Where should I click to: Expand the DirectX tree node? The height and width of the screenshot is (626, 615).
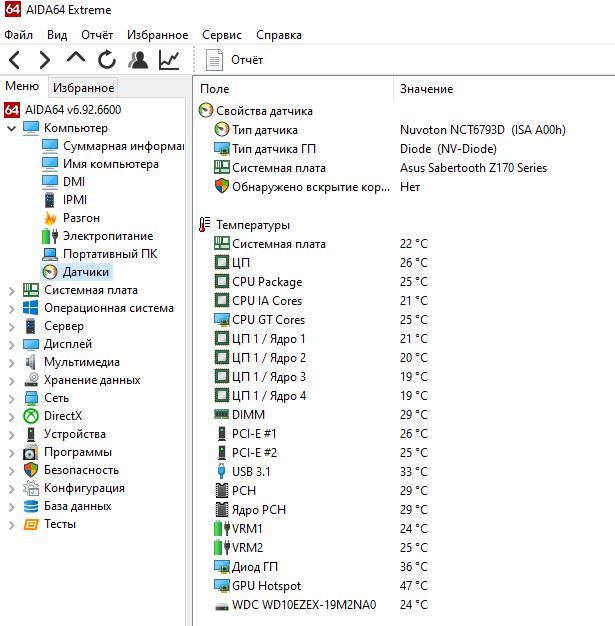(12, 417)
